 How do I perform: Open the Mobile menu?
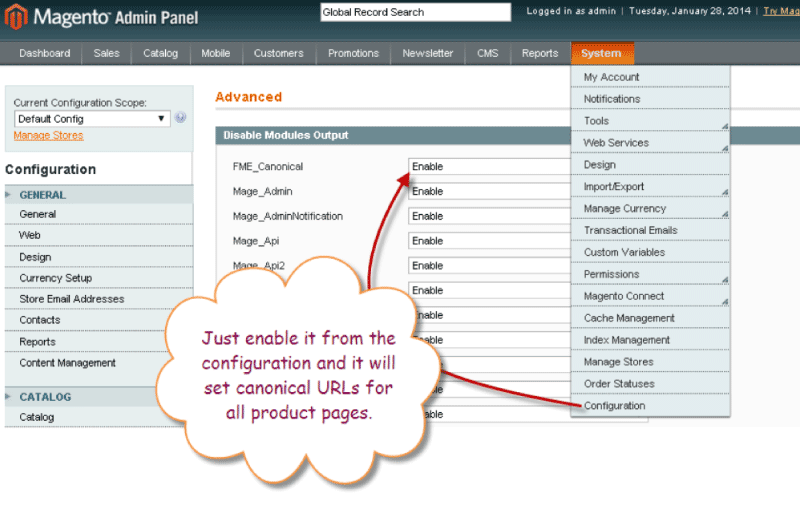pyautogui.click(x=215, y=53)
